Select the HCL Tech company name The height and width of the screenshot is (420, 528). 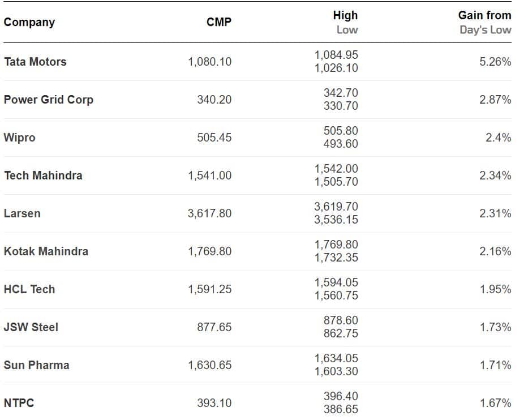(29, 289)
